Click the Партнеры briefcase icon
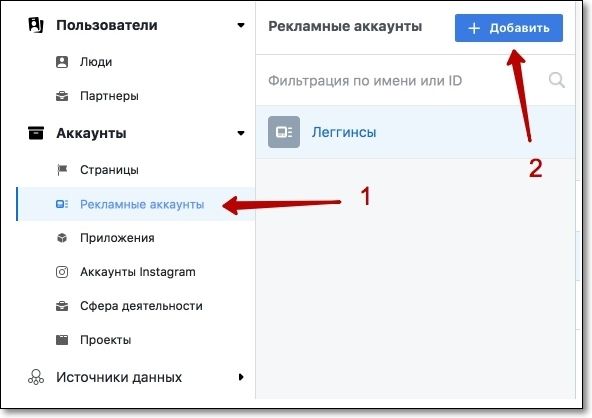Image resolution: width=592 pixels, height=418 pixels. tap(62, 96)
